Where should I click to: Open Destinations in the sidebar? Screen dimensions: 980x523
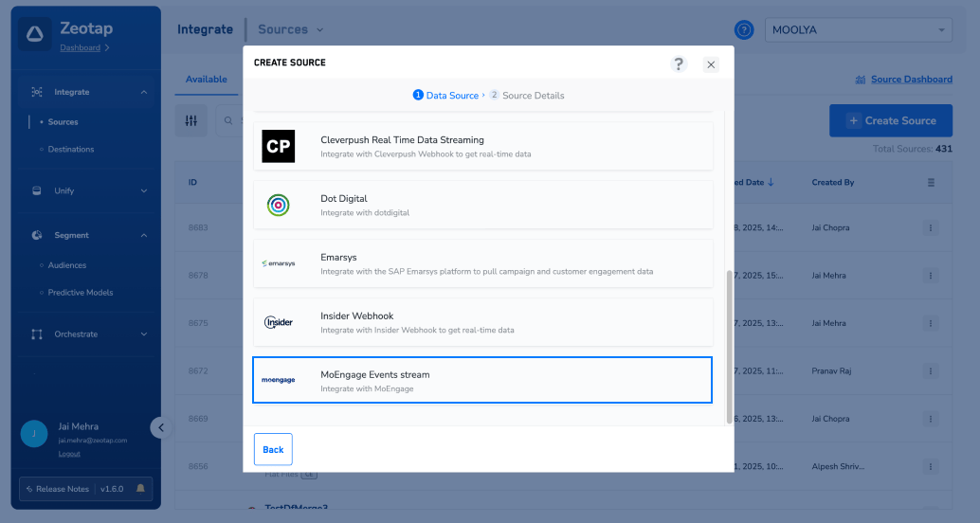[x=71, y=150]
